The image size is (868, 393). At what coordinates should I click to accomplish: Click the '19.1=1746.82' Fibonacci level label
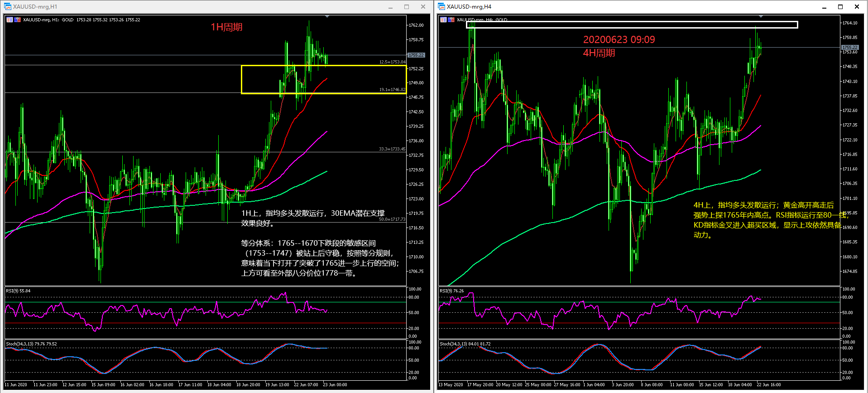(x=392, y=90)
